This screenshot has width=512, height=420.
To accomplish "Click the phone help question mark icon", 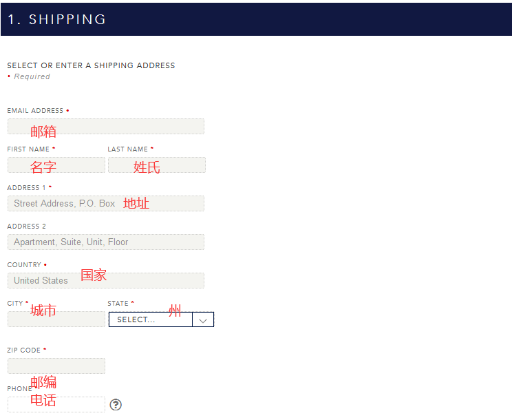I will pos(116,405).
